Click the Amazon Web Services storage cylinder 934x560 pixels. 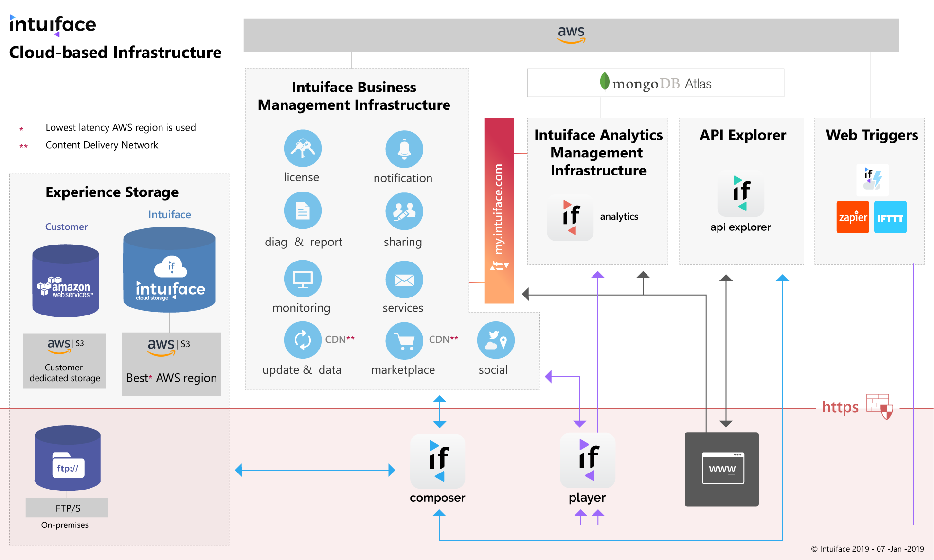(x=66, y=280)
